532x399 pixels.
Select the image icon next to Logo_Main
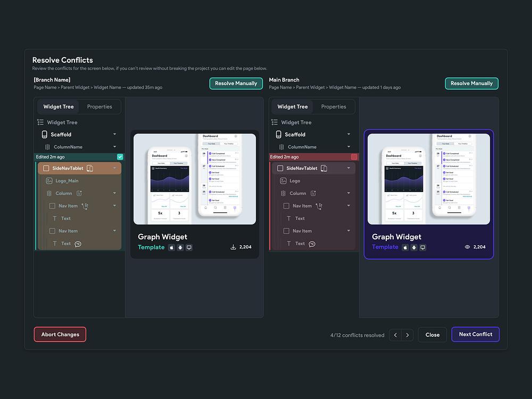coord(50,180)
